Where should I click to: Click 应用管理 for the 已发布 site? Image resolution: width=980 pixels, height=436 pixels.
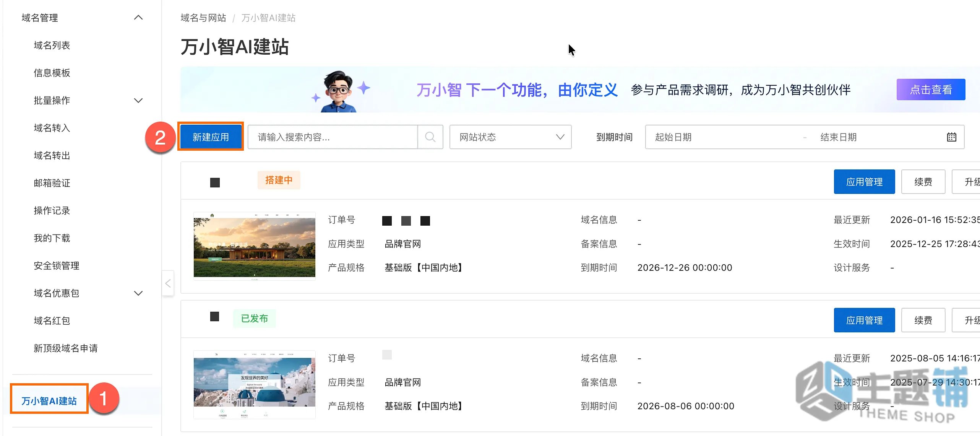click(x=864, y=320)
